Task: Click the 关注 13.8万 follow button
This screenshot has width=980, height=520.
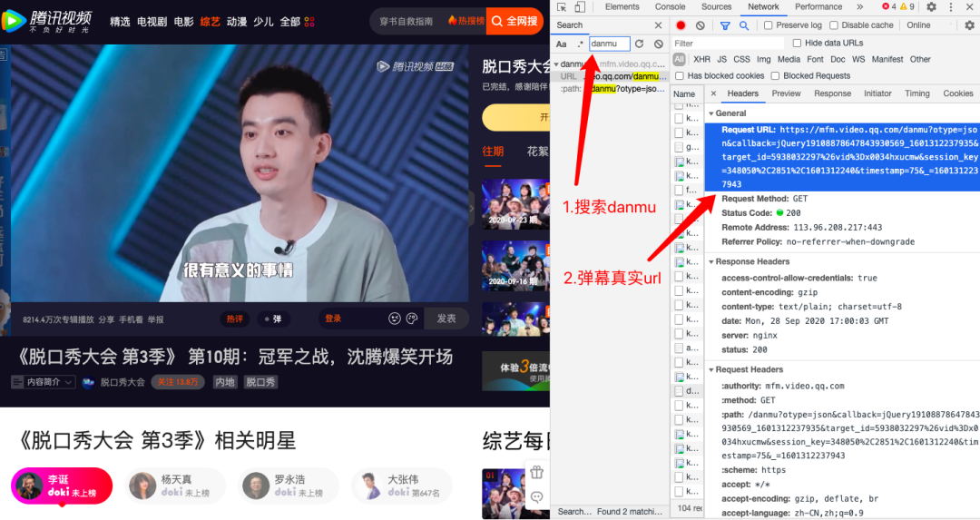Action: pos(178,382)
